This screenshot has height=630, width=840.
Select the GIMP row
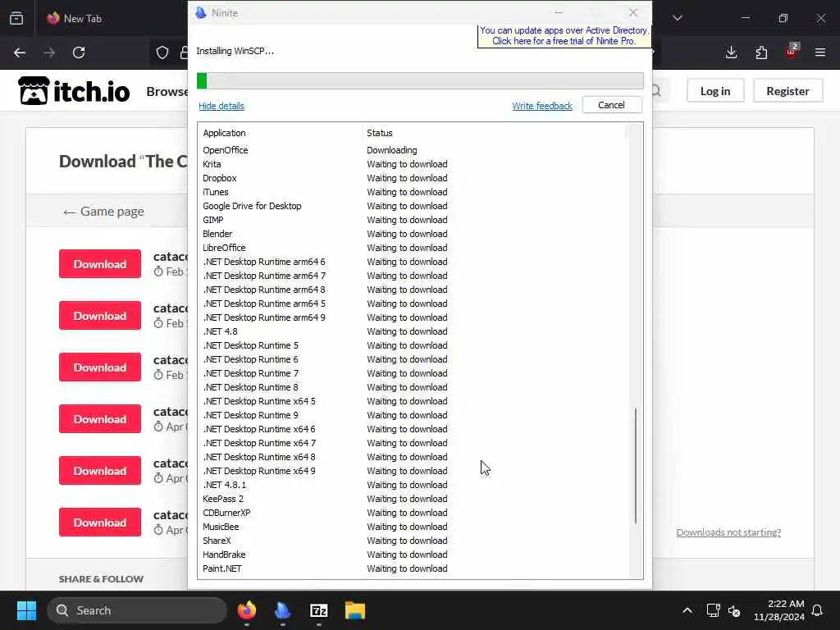(413, 220)
